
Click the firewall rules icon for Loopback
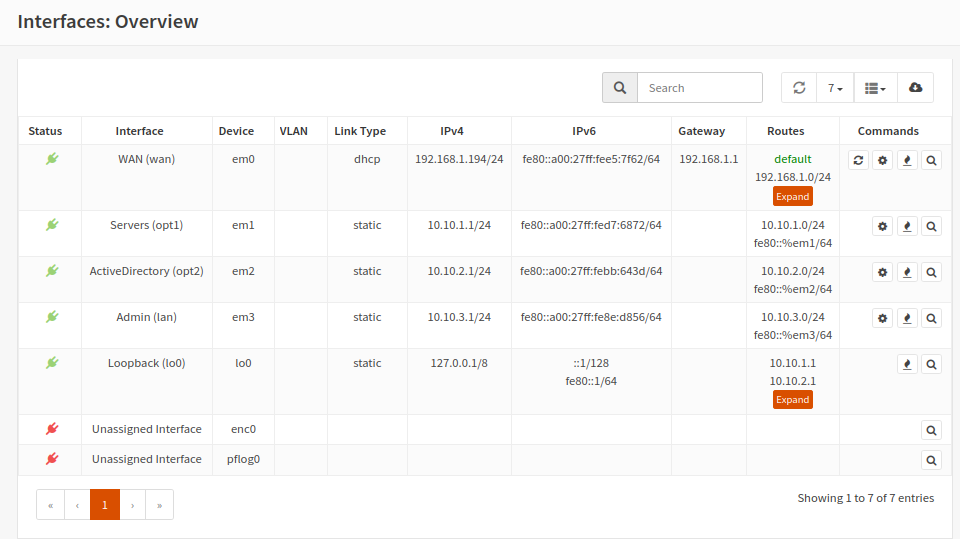coord(907,364)
